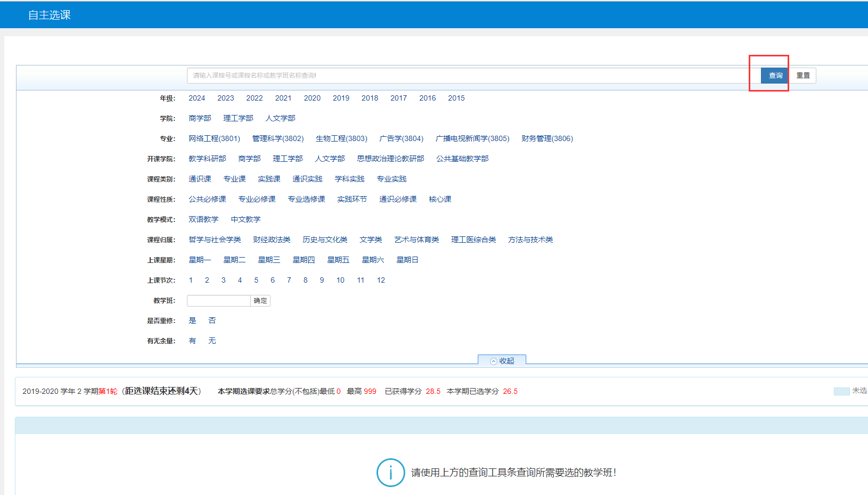Click the 未选 legend color swatch
Viewport: 868px width, 495px height.
(841, 391)
